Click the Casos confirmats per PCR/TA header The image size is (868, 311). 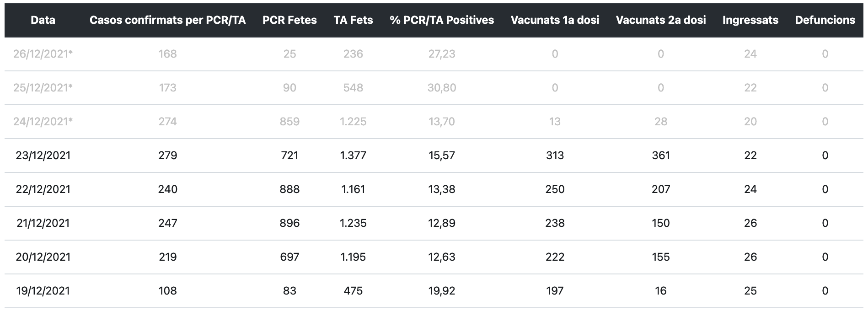[167, 20]
